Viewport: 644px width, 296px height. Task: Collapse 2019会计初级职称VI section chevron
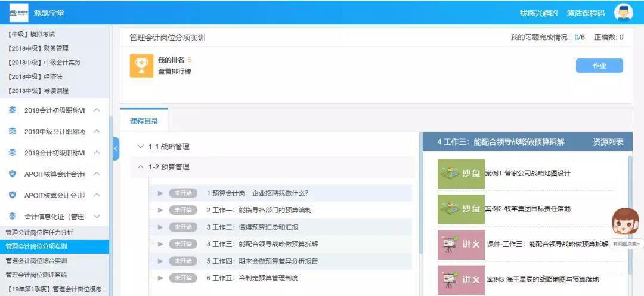point(97,153)
